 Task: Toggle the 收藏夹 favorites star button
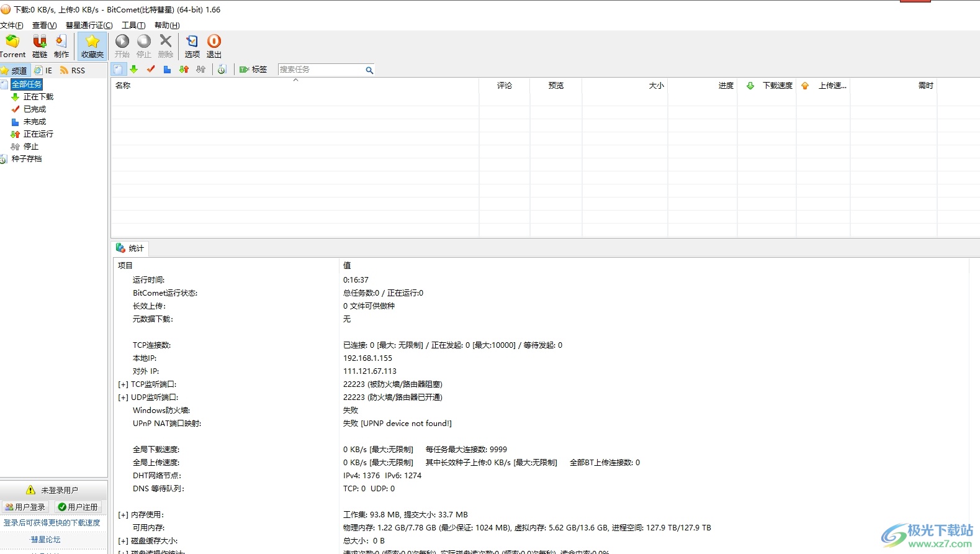pyautogui.click(x=92, y=47)
